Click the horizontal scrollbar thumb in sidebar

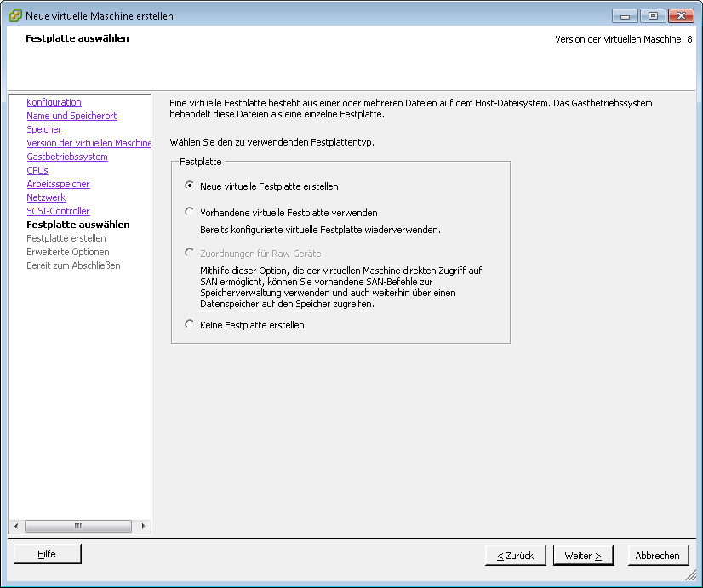[77, 526]
